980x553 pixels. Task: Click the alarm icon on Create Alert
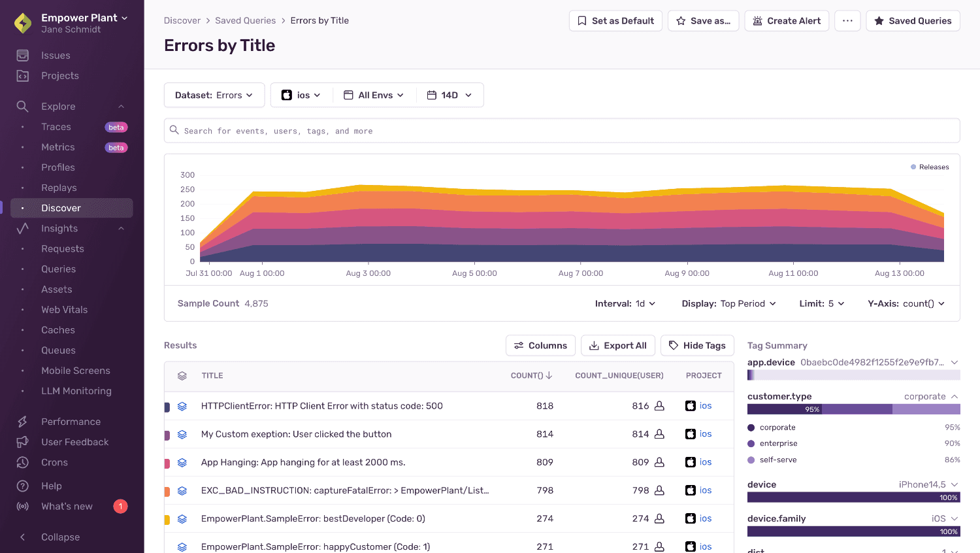click(x=758, y=20)
